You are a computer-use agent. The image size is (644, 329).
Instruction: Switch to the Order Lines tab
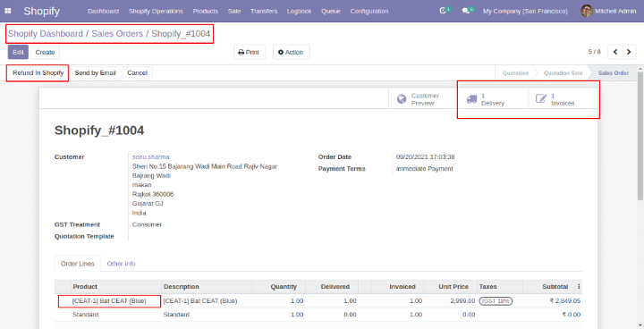[x=78, y=264]
